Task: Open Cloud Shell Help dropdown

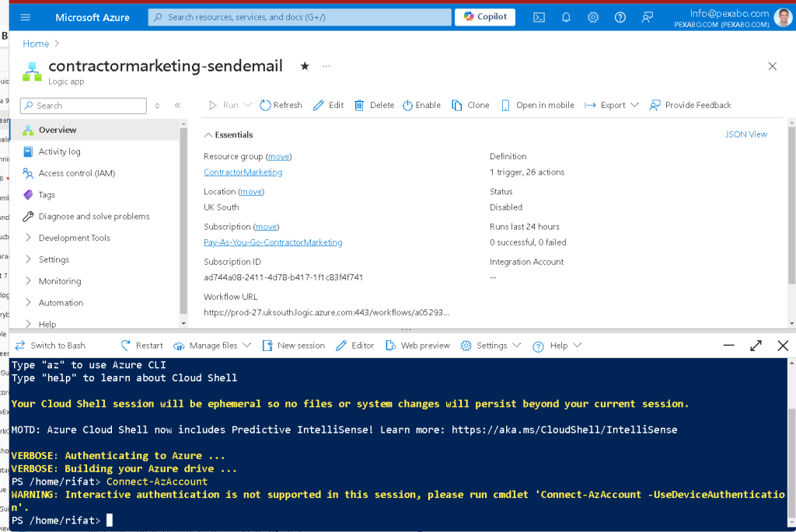Action: tap(557, 346)
